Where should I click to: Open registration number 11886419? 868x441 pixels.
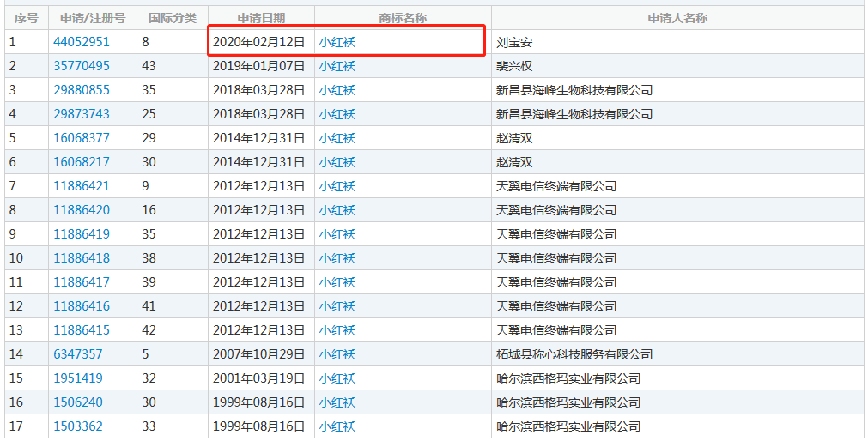coord(82,234)
